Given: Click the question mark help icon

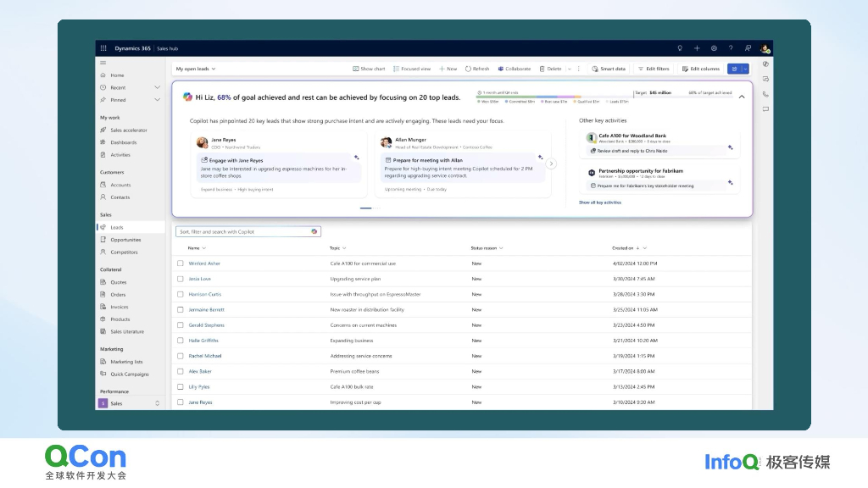Looking at the screenshot, I should (731, 48).
